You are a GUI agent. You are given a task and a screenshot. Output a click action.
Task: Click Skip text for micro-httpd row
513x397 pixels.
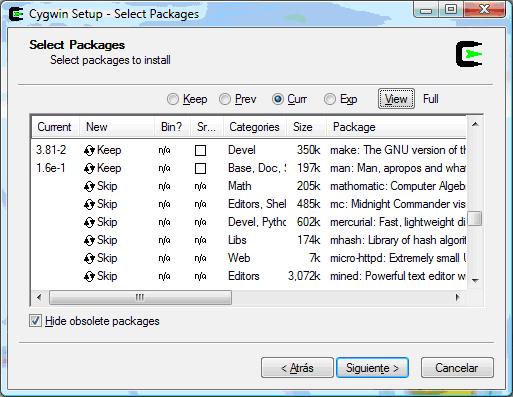coord(107,258)
